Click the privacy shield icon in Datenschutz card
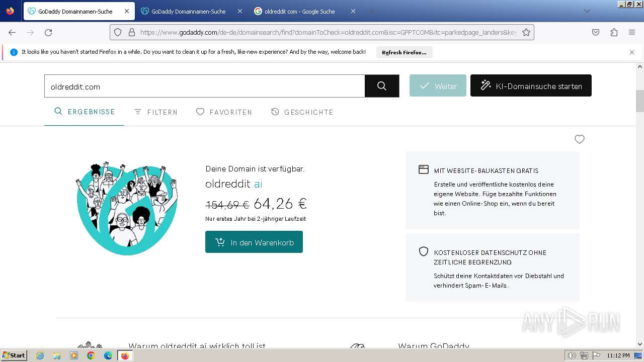Image resolution: width=644 pixels, height=362 pixels. 424,251
